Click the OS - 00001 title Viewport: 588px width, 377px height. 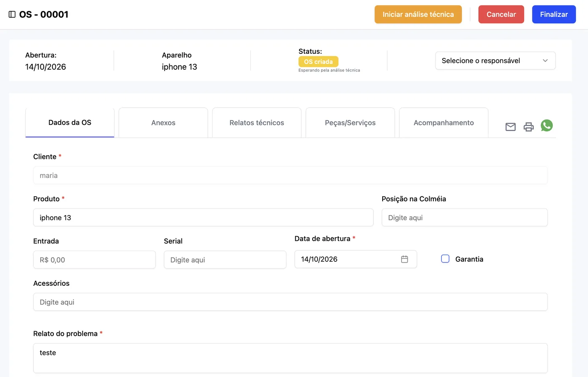tap(44, 14)
